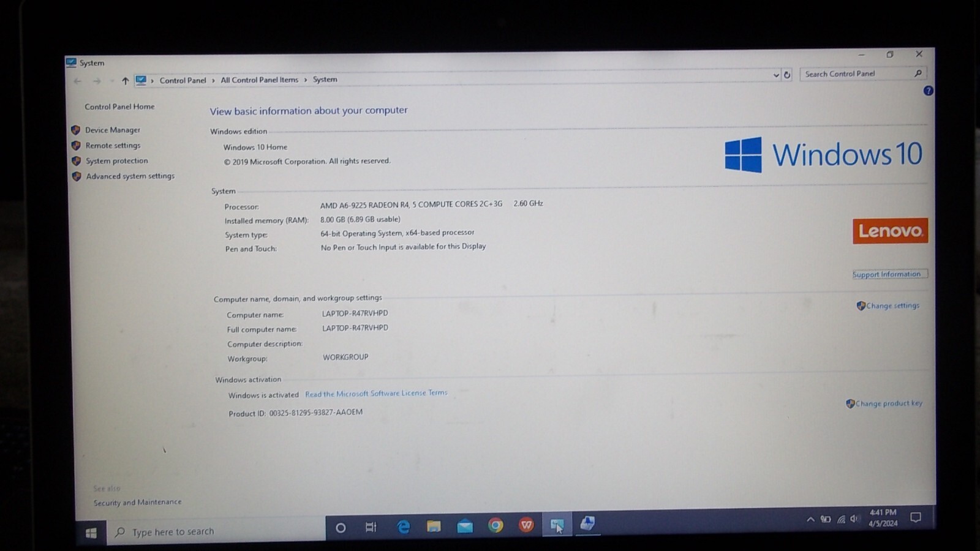Click the last pinned taskbar app icon
Screen dimensions: 980x551
(x=587, y=523)
